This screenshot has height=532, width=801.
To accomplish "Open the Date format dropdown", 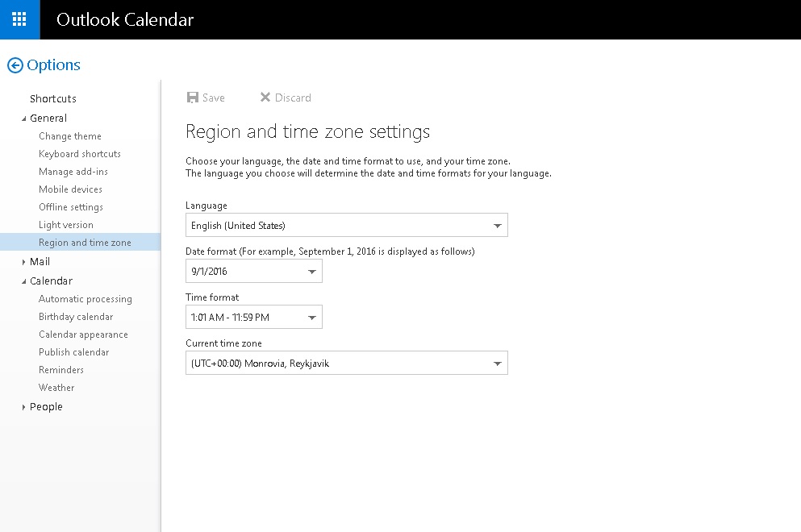I will tap(254, 271).
